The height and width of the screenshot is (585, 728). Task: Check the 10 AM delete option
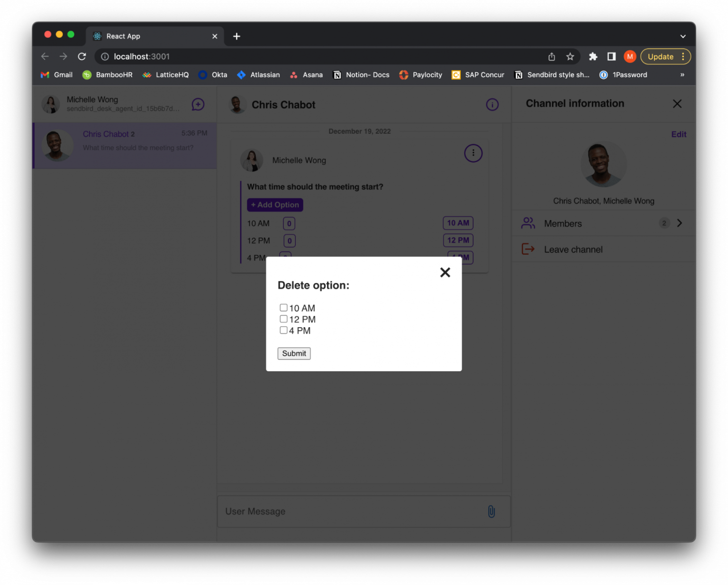coord(283,308)
